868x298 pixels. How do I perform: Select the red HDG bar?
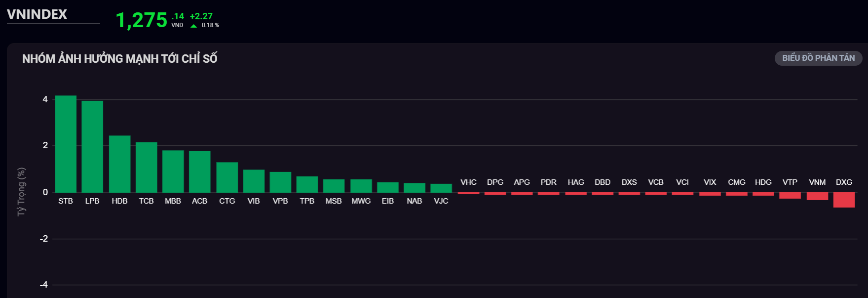coord(763,194)
